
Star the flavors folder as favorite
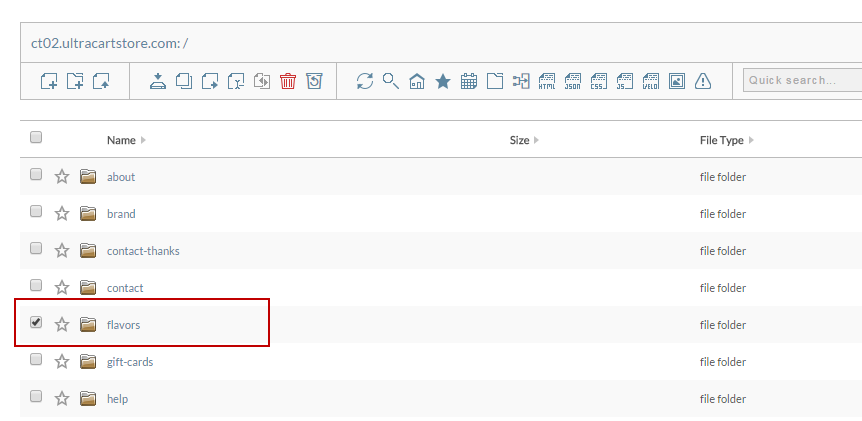click(62, 324)
